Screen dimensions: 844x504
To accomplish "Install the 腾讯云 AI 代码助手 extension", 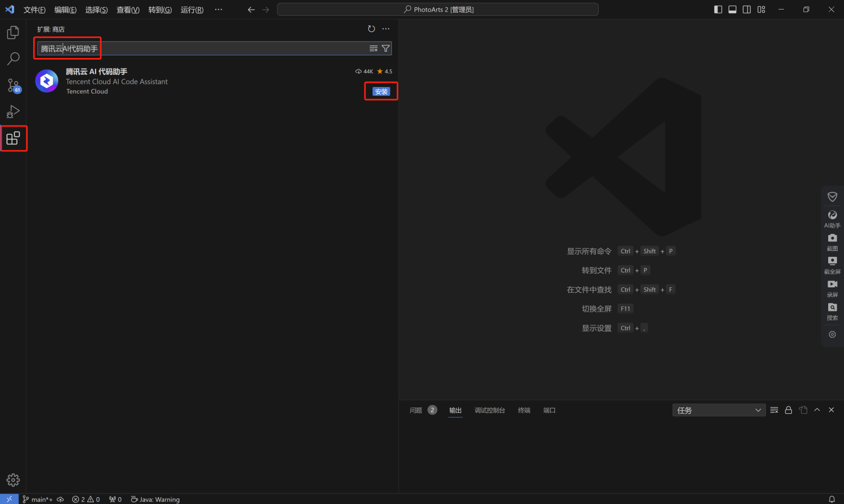I will (381, 92).
